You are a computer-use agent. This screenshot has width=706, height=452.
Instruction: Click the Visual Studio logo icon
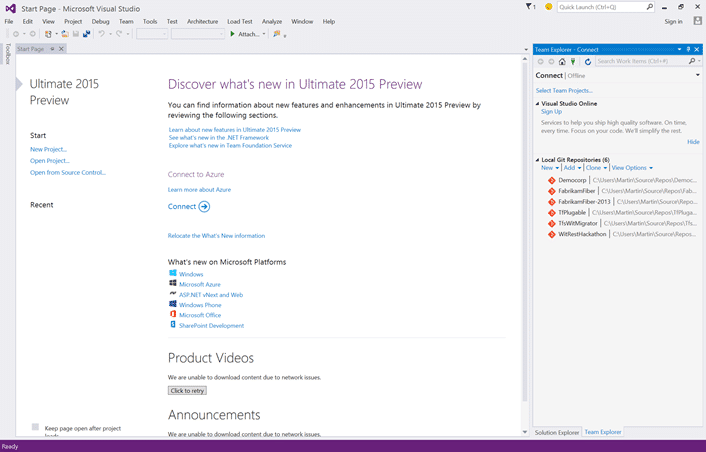10,9
